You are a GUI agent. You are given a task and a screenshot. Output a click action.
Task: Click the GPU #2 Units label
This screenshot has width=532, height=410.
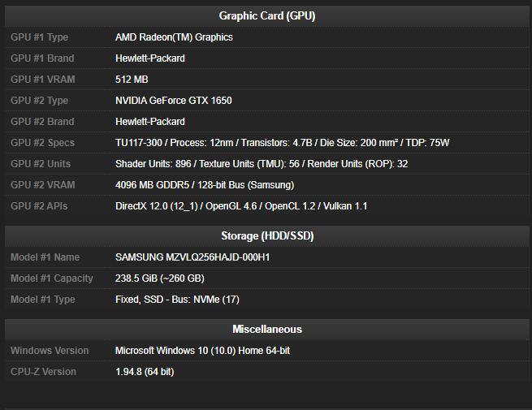(x=41, y=164)
